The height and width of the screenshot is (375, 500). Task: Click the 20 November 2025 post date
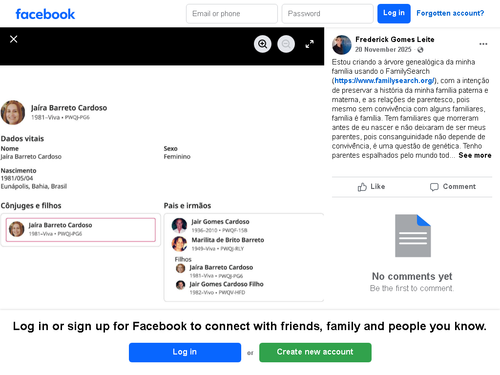pos(383,50)
